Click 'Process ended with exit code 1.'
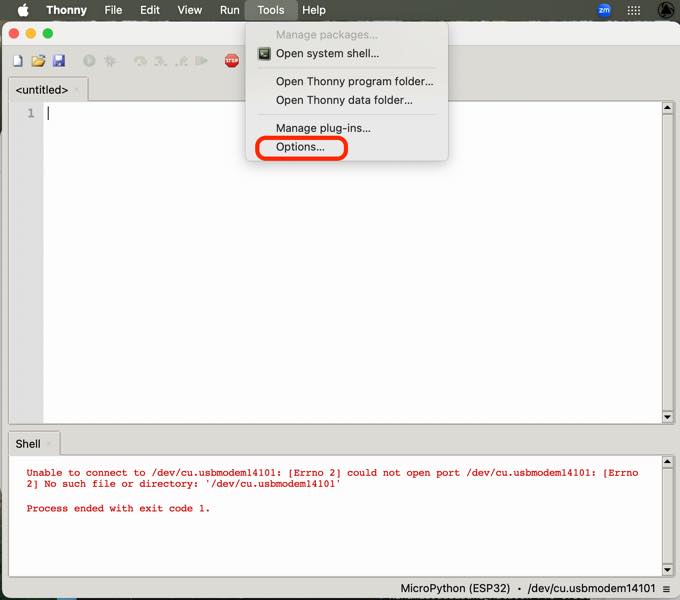680x600 pixels. pos(118,509)
